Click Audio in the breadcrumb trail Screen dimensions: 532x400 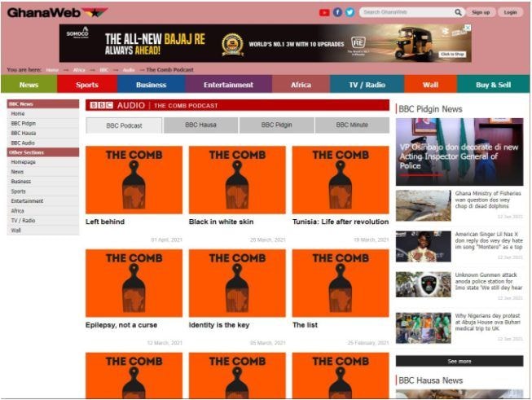tap(129, 70)
